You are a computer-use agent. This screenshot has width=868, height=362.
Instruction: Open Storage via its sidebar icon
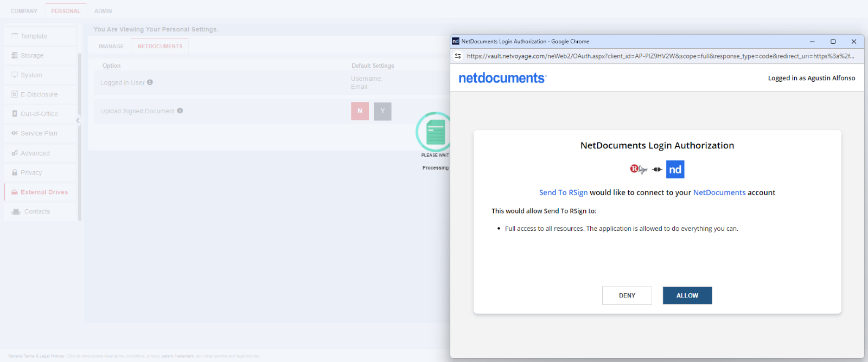tap(15, 55)
